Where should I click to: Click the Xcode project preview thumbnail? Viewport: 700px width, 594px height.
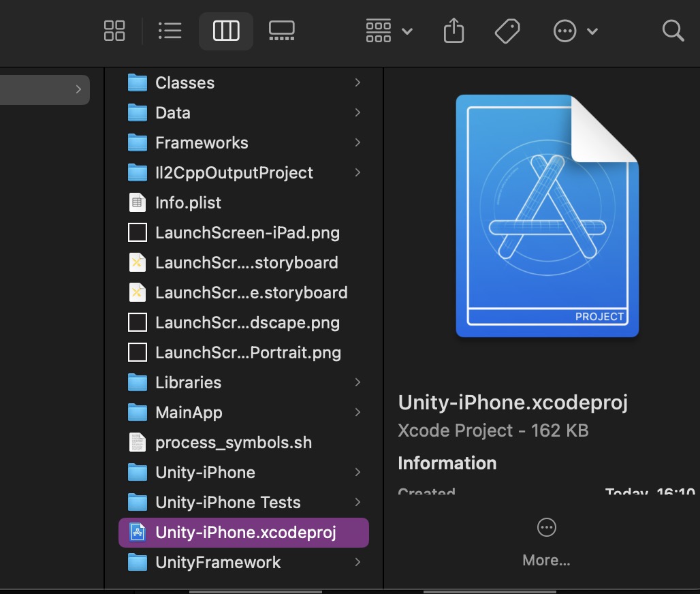click(547, 216)
